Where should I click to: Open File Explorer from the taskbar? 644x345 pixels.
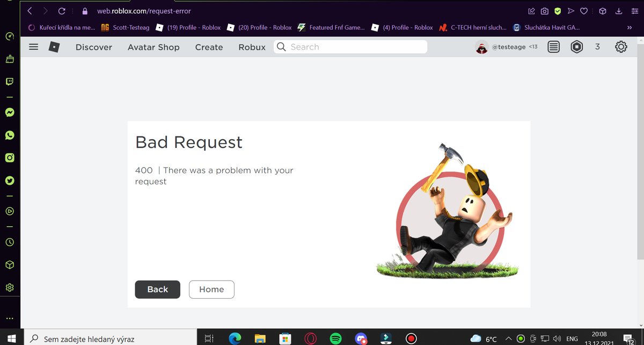tap(260, 339)
